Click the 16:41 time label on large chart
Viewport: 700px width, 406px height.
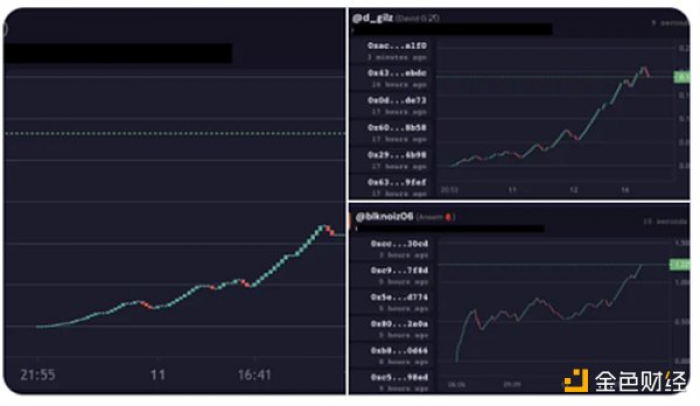[x=254, y=374]
